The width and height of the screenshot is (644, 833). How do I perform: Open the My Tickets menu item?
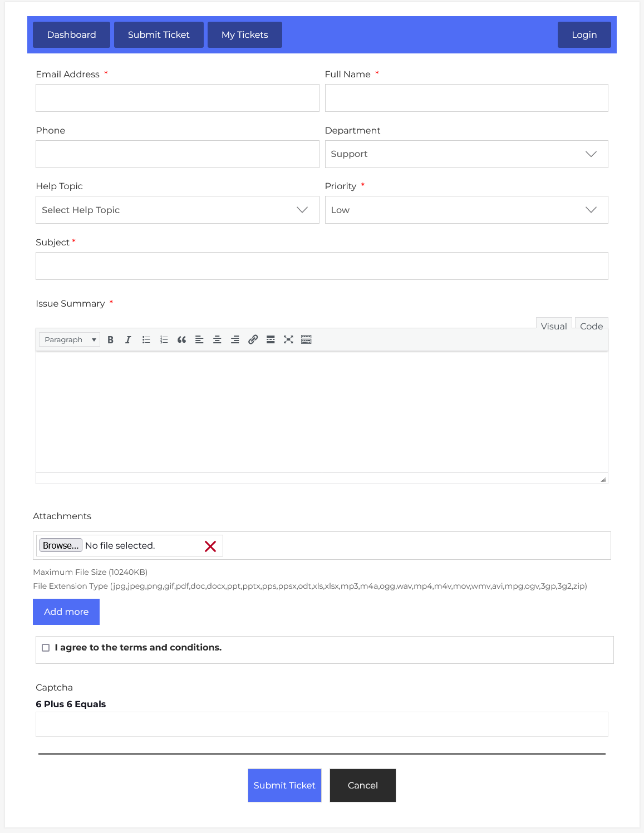pos(244,34)
